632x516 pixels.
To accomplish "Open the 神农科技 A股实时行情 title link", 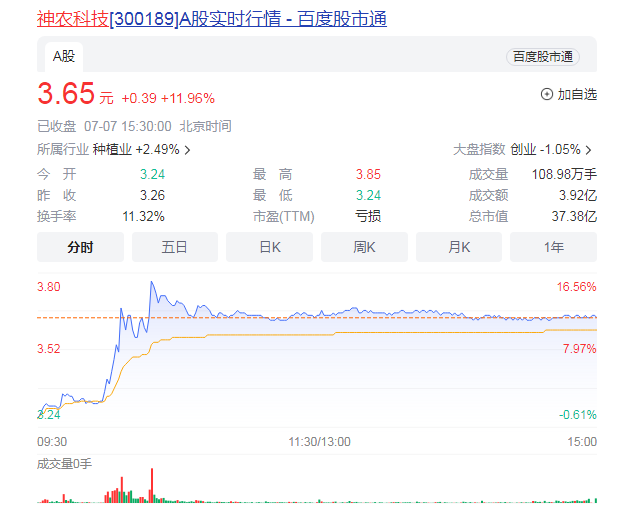I will (x=211, y=19).
